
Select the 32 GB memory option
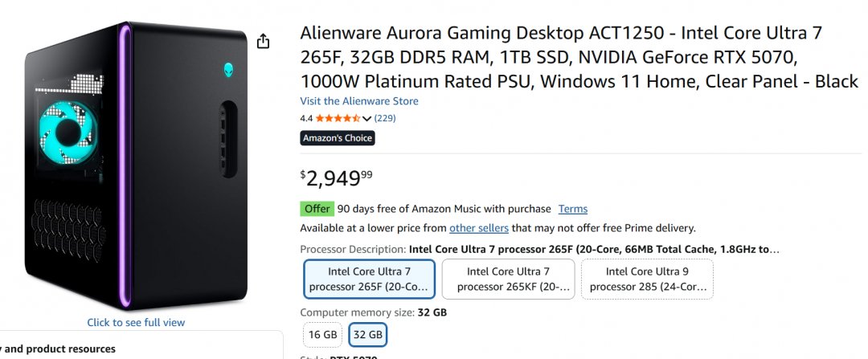click(x=368, y=334)
